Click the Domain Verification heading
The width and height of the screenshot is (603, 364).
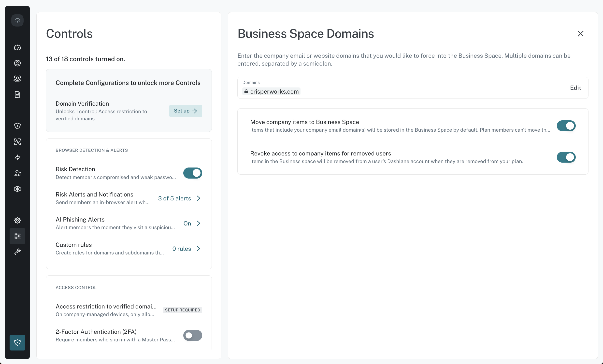pyautogui.click(x=82, y=104)
